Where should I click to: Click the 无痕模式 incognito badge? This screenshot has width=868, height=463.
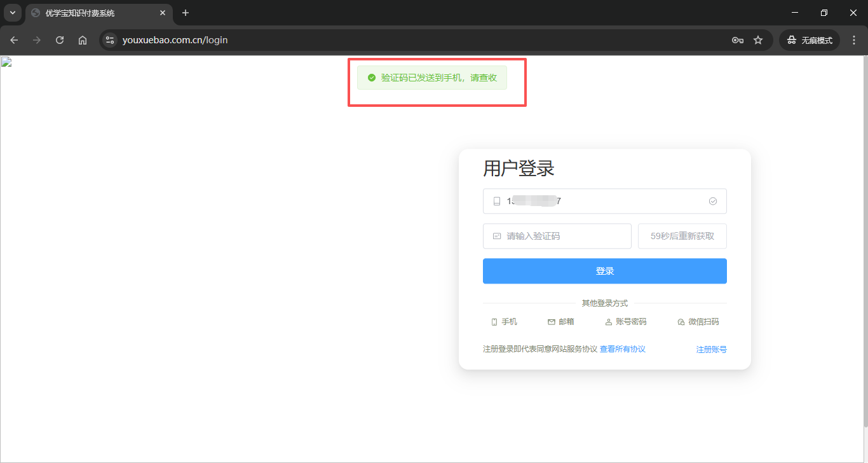[809, 39]
